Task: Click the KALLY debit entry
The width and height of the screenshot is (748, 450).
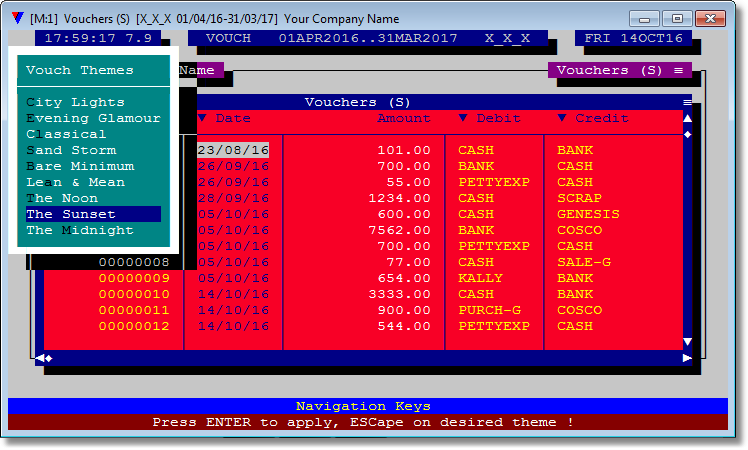Action: click(480, 278)
